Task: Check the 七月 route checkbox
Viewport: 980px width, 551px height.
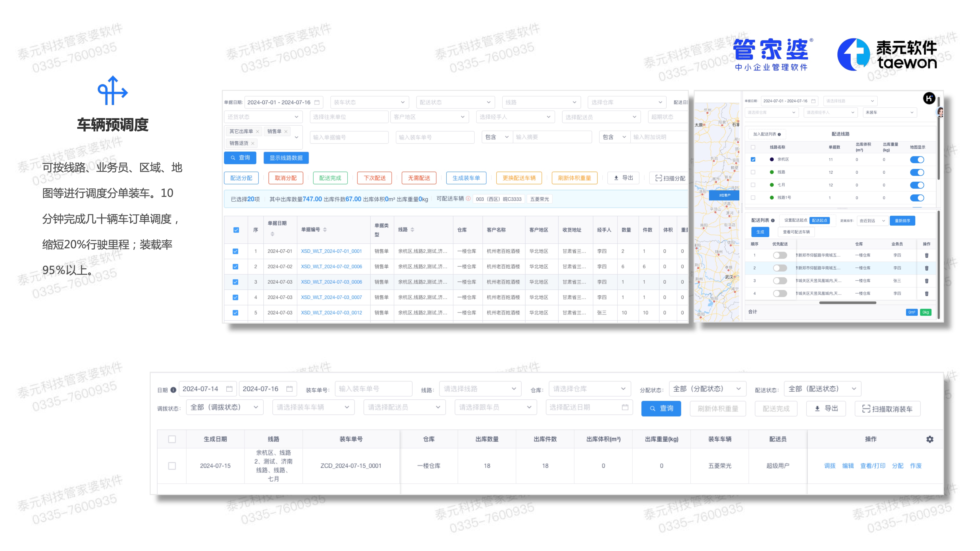Action: click(x=753, y=185)
